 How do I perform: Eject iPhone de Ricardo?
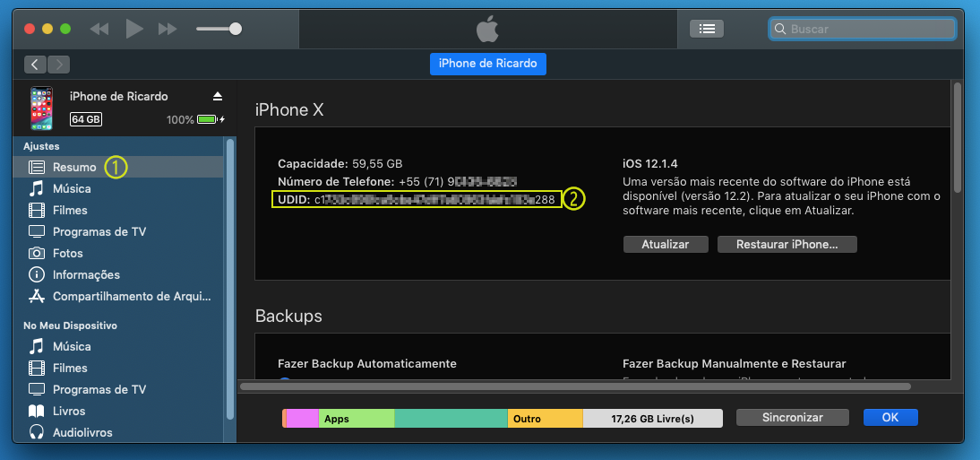pos(217,96)
